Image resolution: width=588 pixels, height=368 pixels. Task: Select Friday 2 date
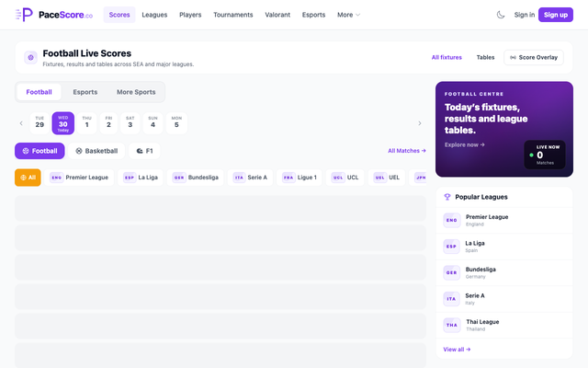[108, 122]
